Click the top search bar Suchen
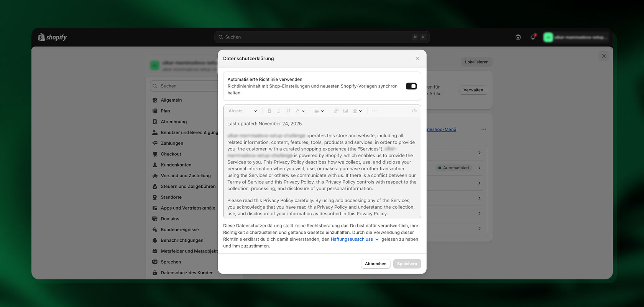The height and width of the screenshot is (307, 644). point(322,37)
